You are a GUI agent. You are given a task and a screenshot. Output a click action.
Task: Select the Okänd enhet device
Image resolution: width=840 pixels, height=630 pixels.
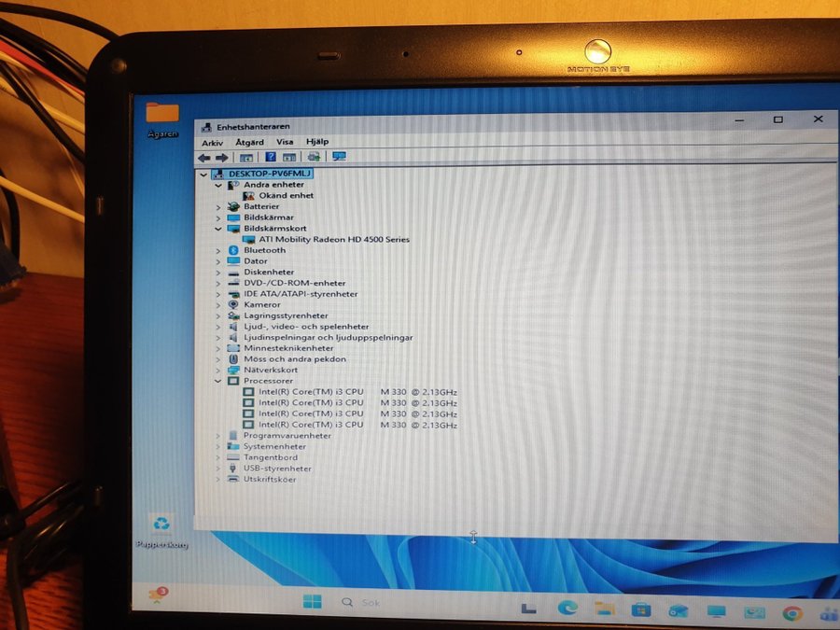[286, 196]
